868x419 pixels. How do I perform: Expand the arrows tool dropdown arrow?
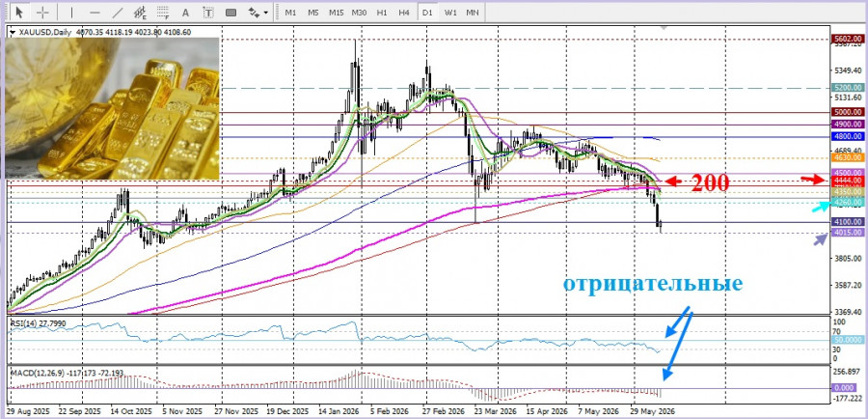(x=266, y=12)
